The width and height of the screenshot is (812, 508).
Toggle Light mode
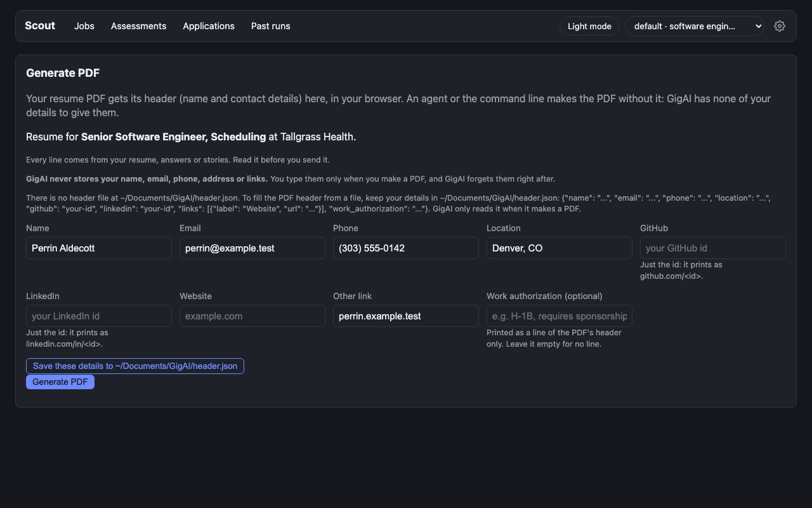(x=589, y=26)
